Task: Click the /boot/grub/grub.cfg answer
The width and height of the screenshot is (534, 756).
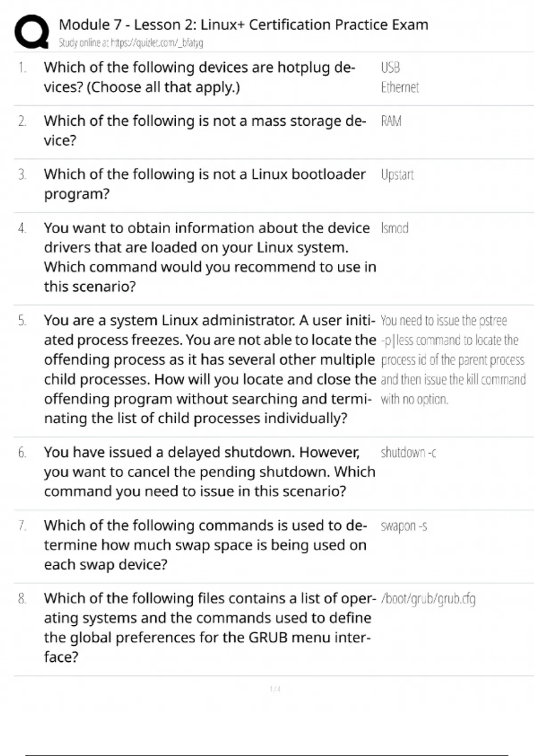Action: 428,599
